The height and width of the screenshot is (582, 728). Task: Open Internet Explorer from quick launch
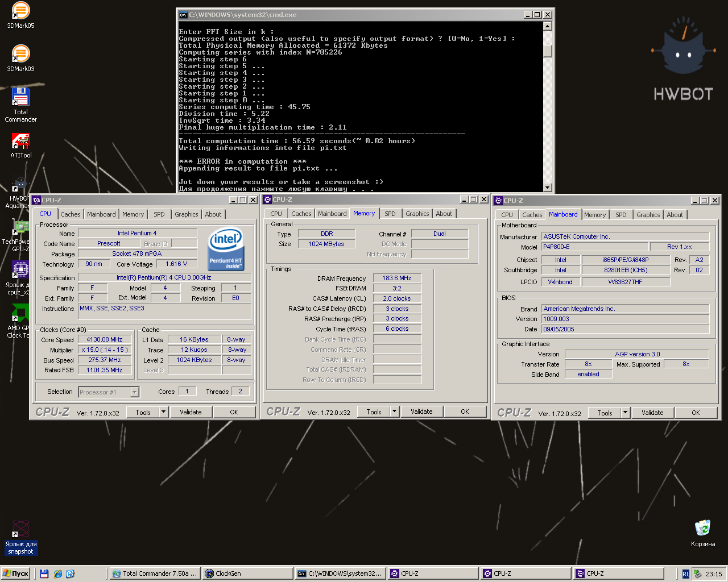coord(57,574)
